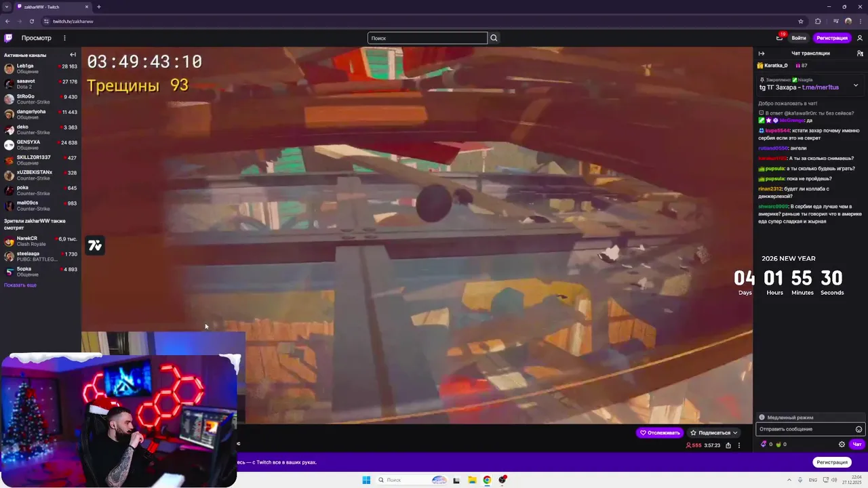
Task: Open the taskbar volume icon
Action: [834, 480]
